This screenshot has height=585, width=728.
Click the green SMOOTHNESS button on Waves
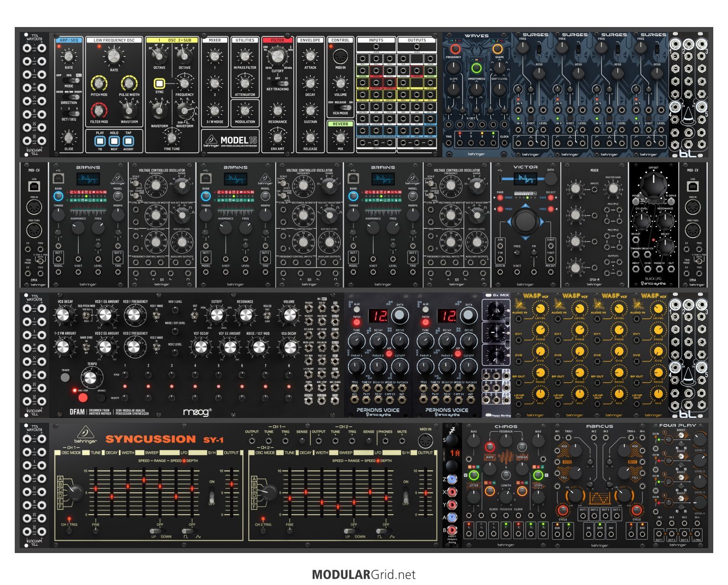click(476, 68)
